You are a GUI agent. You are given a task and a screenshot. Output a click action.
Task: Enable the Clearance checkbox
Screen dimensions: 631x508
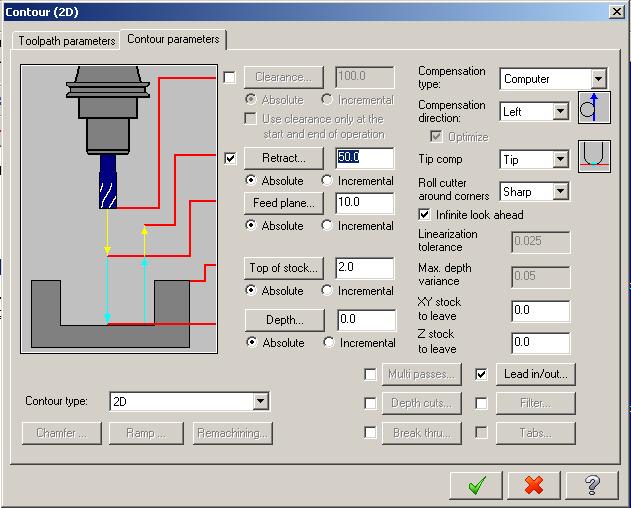230,77
